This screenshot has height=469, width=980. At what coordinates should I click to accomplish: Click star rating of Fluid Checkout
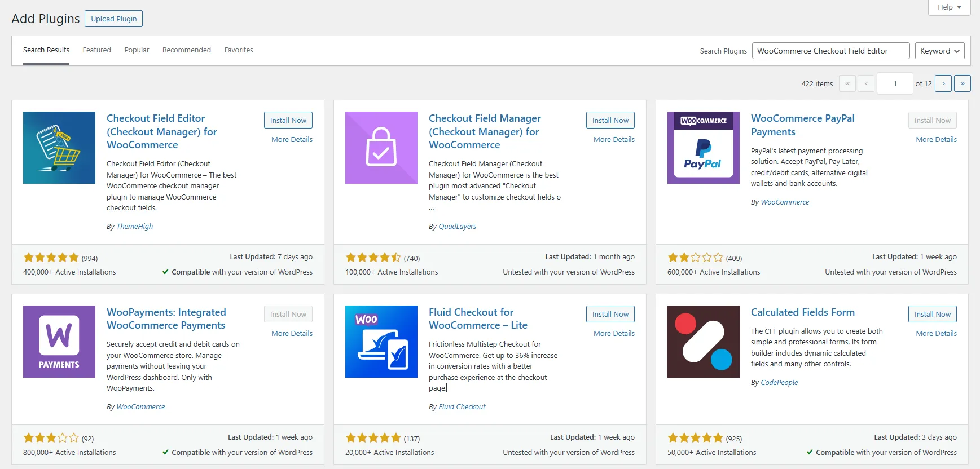[373, 438]
